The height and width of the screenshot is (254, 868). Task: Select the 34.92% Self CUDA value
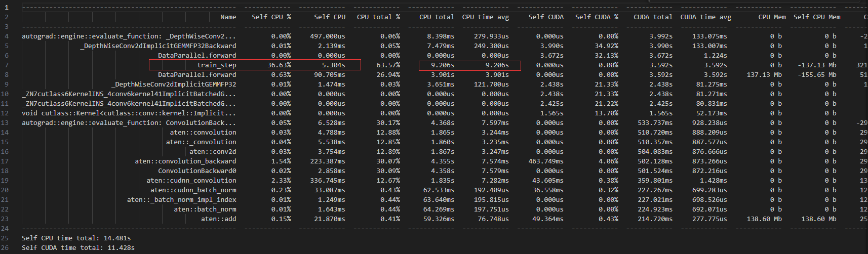point(607,46)
